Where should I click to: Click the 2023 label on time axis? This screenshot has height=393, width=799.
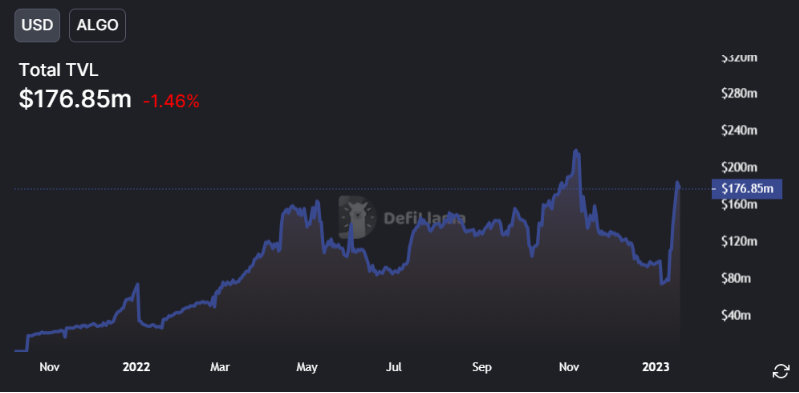[655, 367]
